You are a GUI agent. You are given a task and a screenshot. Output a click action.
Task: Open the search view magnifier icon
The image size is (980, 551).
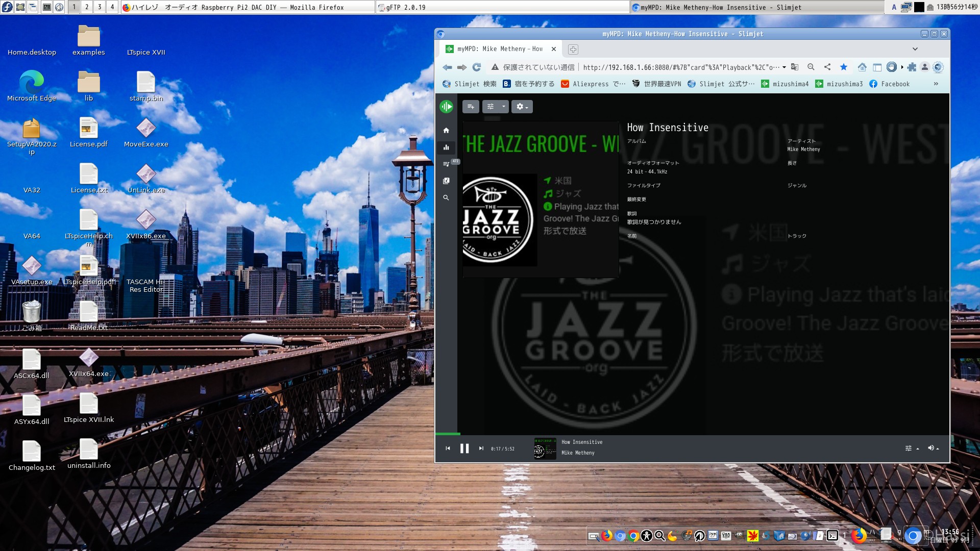tap(446, 197)
